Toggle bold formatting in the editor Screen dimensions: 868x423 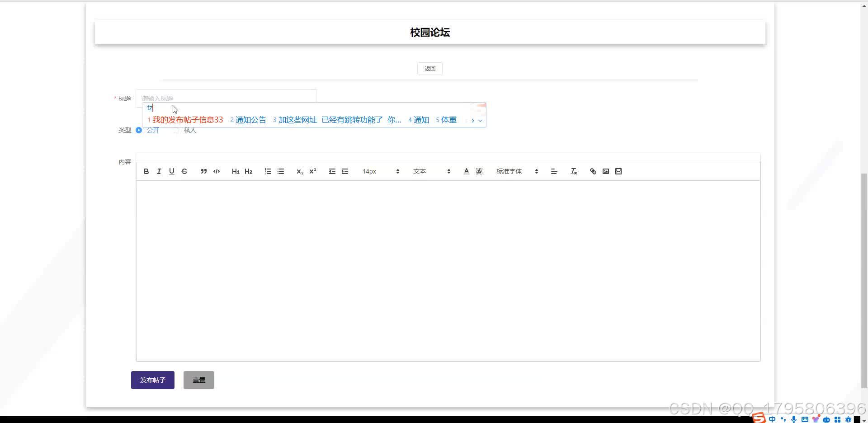tap(146, 171)
